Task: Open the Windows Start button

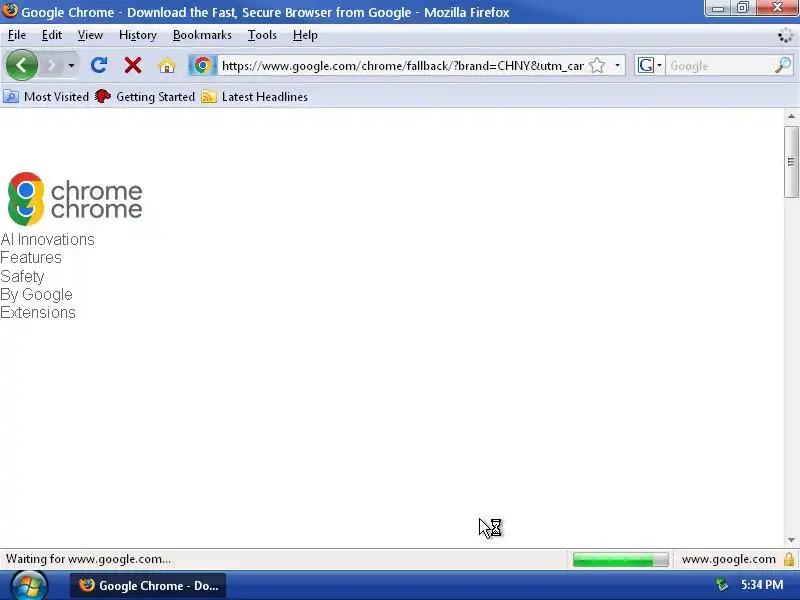Action: [x=29, y=586]
